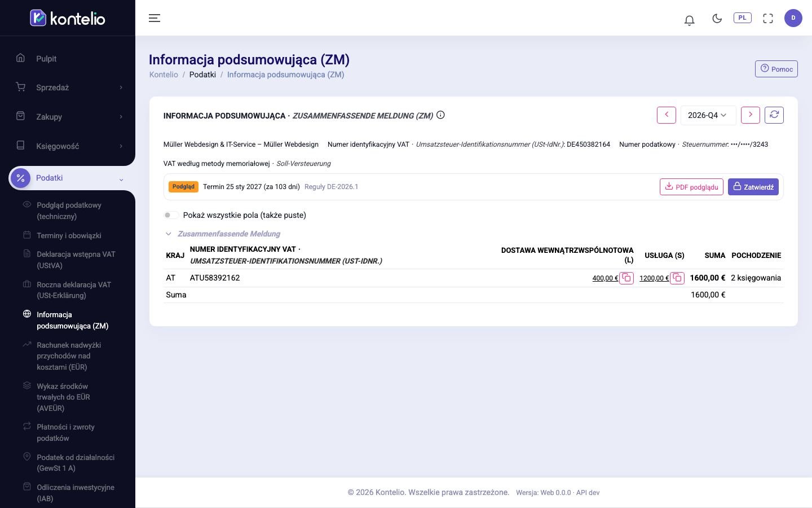Open Terminy i obowiązki
Screen dimensions: 812x508
click(x=69, y=235)
